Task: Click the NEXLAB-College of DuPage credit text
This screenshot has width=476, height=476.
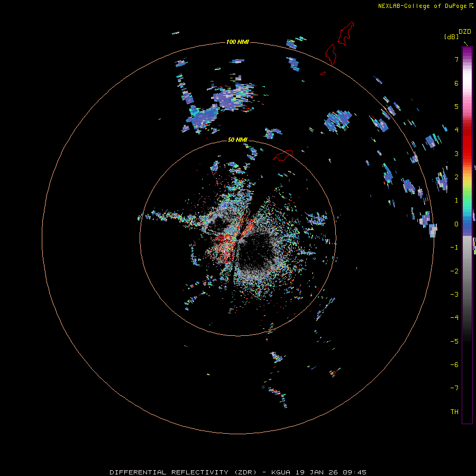Action: 423,6
